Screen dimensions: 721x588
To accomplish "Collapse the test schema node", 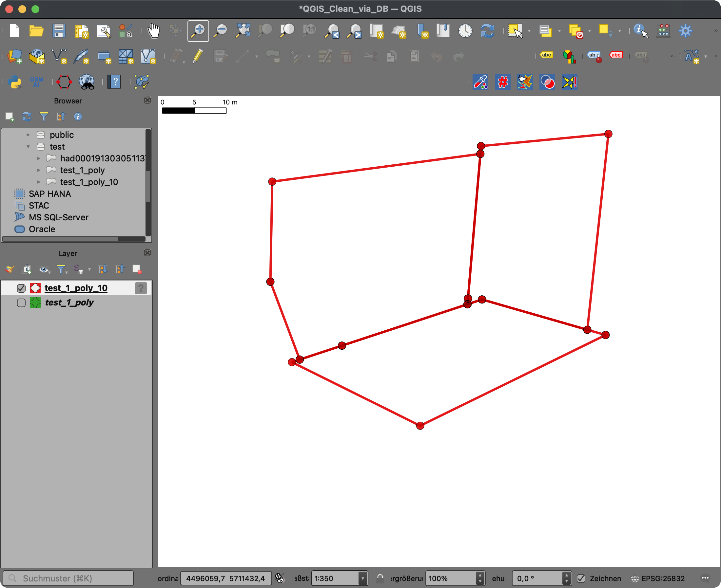I will [x=28, y=147].
